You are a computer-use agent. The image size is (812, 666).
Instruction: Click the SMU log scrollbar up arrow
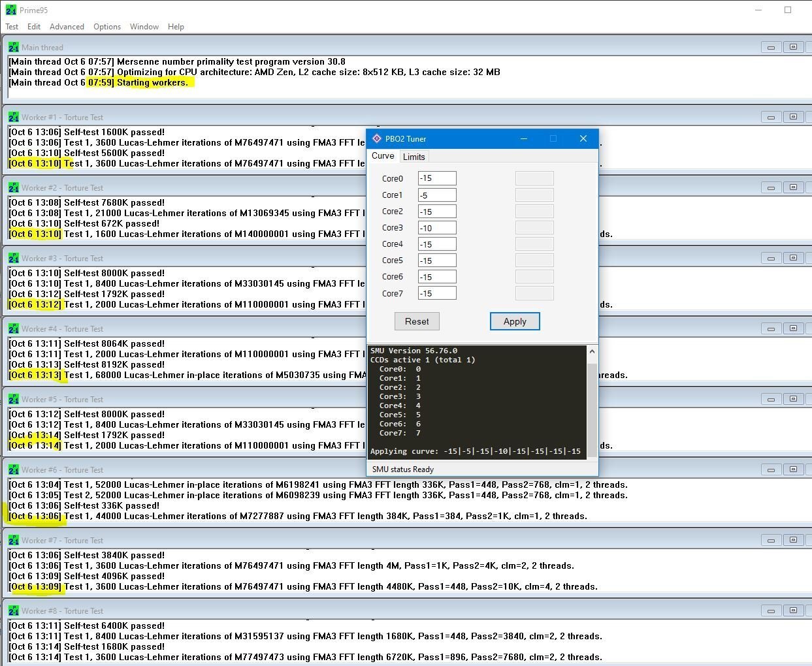[592, 352]
